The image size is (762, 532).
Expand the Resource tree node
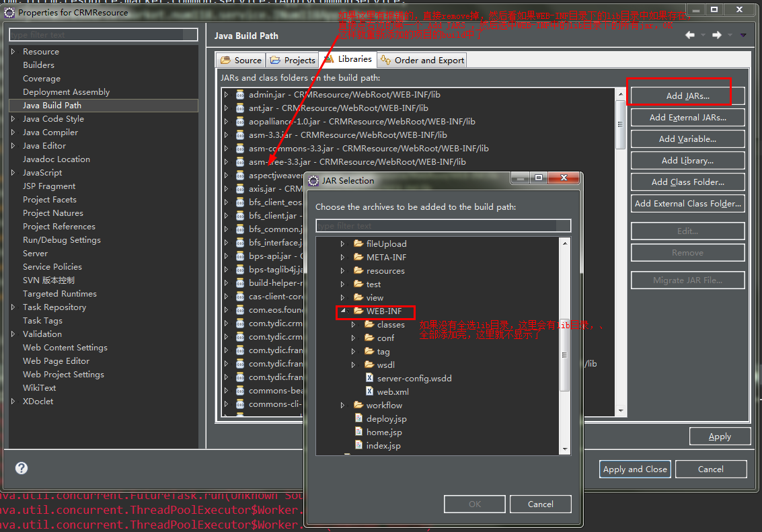pos(13,52)
